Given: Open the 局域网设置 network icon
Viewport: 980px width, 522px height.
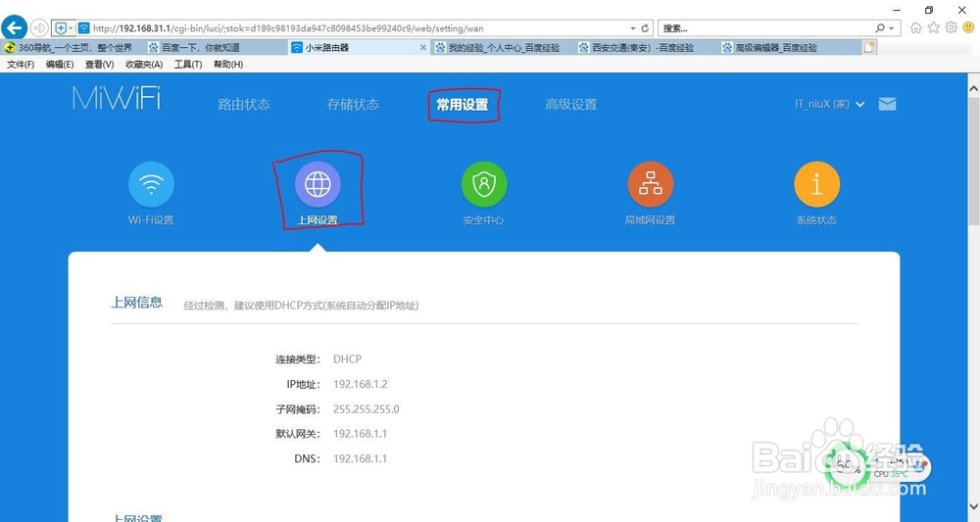Looking at the screenshot, I should click(650, 184).
